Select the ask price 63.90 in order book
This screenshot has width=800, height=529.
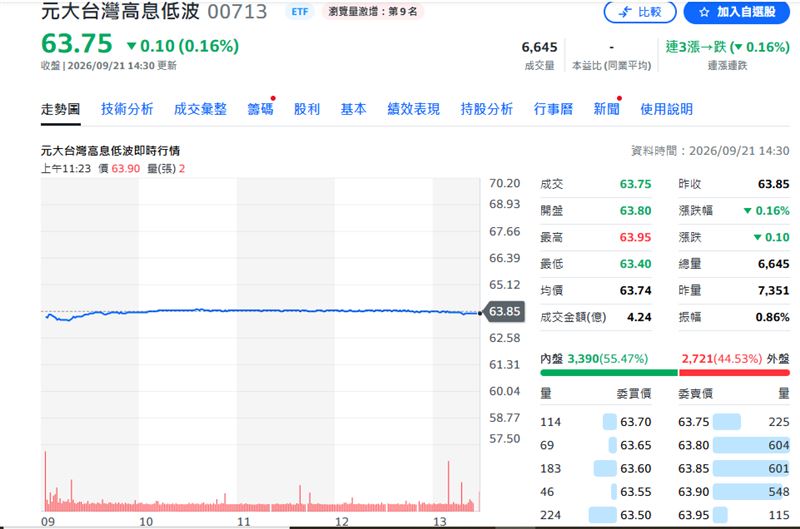pyautogui.click(x=693, y=492)
